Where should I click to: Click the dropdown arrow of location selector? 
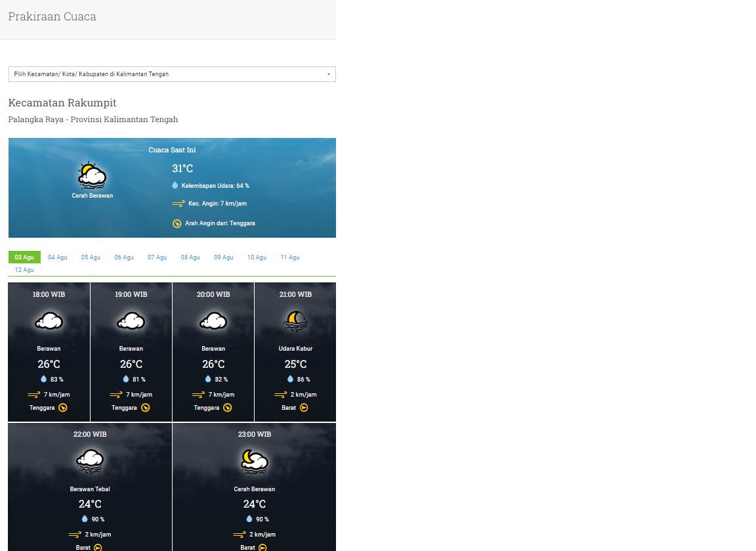(x=329, y=74)
